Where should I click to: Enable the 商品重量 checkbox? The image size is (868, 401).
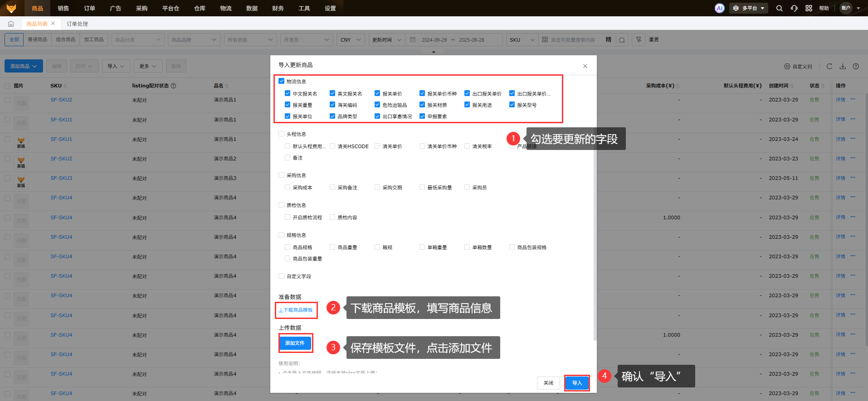tap(332, 247)
